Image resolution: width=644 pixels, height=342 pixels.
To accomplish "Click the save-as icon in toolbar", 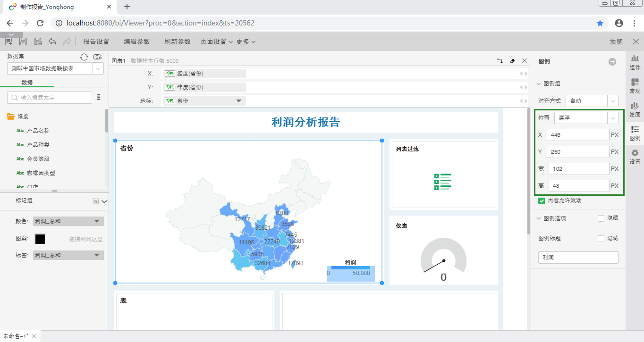I will 37,42.
